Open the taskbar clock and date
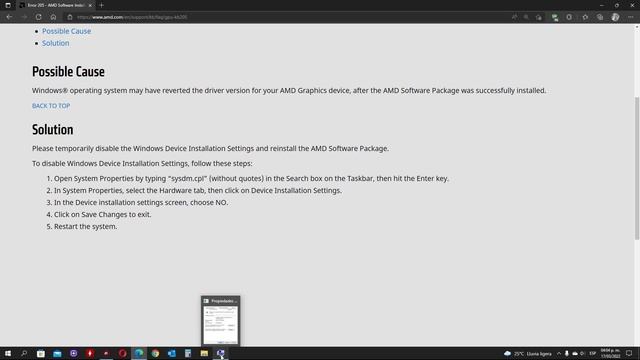Screen dimensions: 640x360 [x=611, y=353]
